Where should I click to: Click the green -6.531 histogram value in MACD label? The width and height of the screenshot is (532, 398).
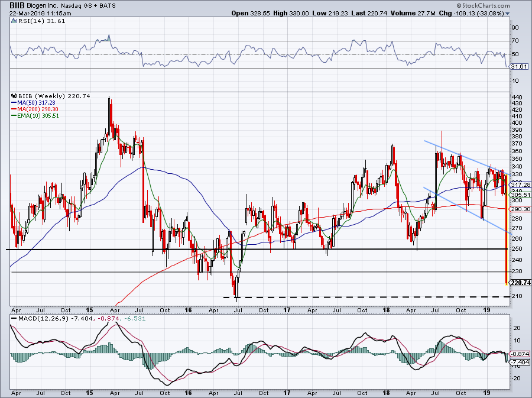point(135,319)
